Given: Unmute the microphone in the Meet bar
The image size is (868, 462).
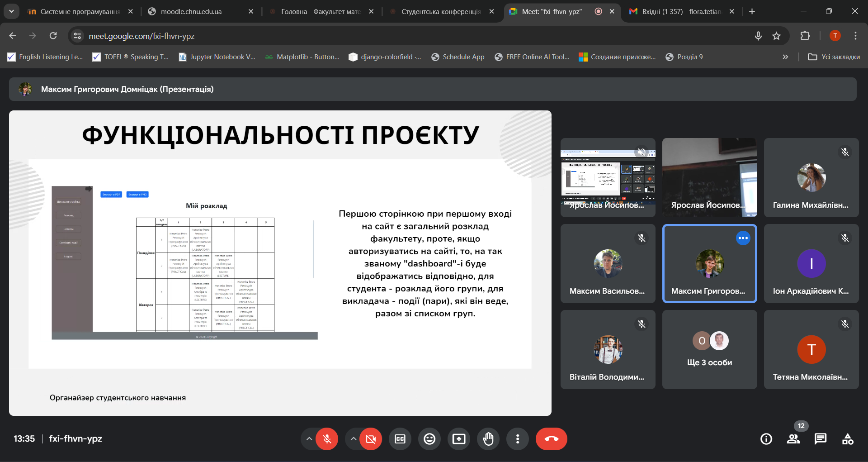Looking at the screenshot, I should coord(327,439).
